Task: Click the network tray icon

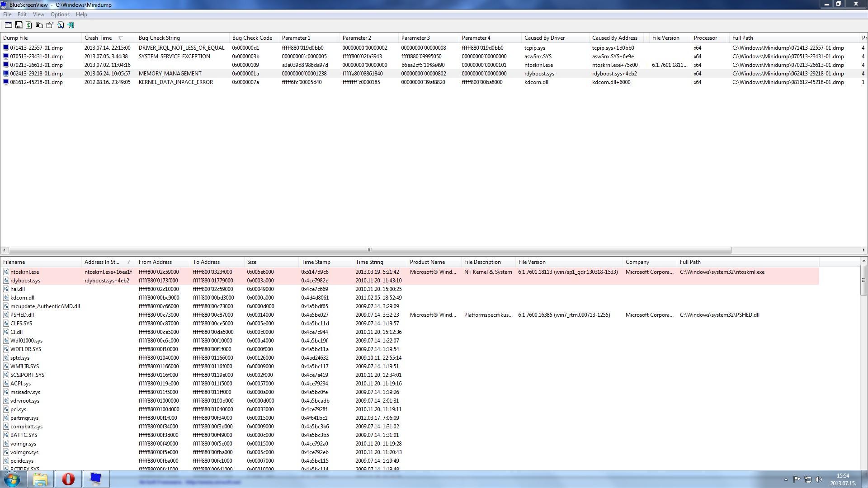Action: pos(807,479)
